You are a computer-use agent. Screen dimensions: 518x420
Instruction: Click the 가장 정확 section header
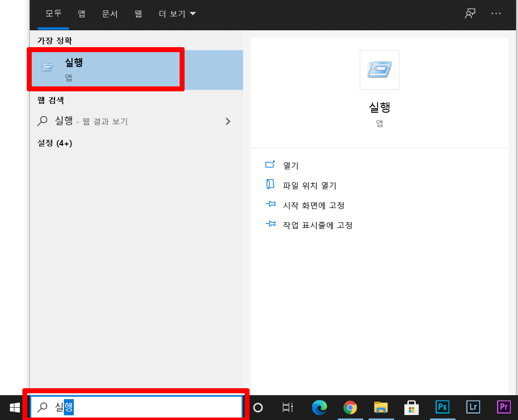(x=55, y=41)
